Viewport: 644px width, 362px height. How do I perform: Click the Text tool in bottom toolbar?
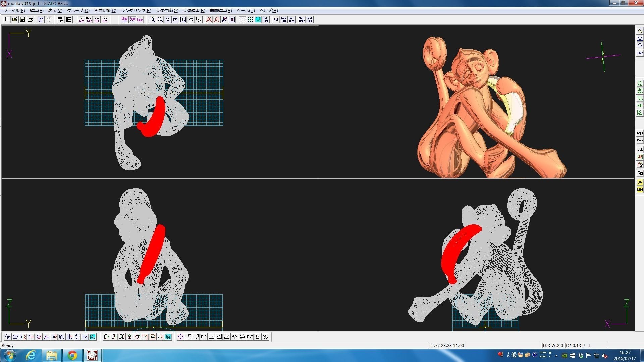point(85,337)
